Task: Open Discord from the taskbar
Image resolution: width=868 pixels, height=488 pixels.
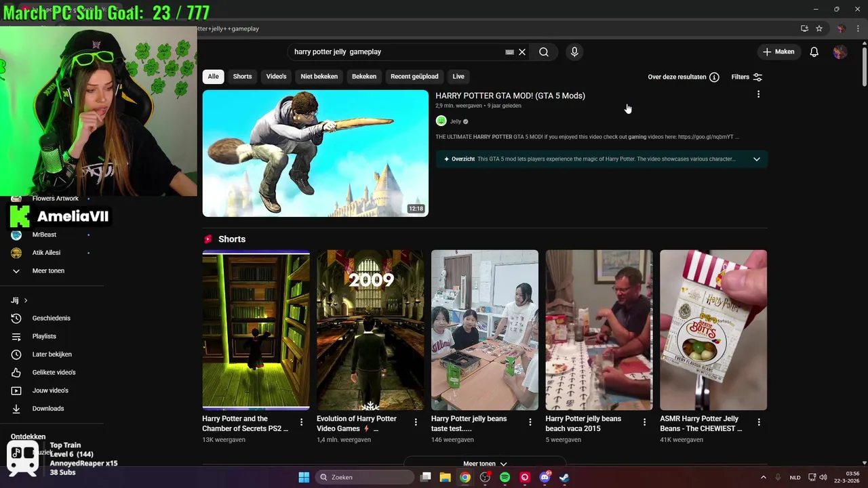Action: pyautogui.click(x=545, y=477)
